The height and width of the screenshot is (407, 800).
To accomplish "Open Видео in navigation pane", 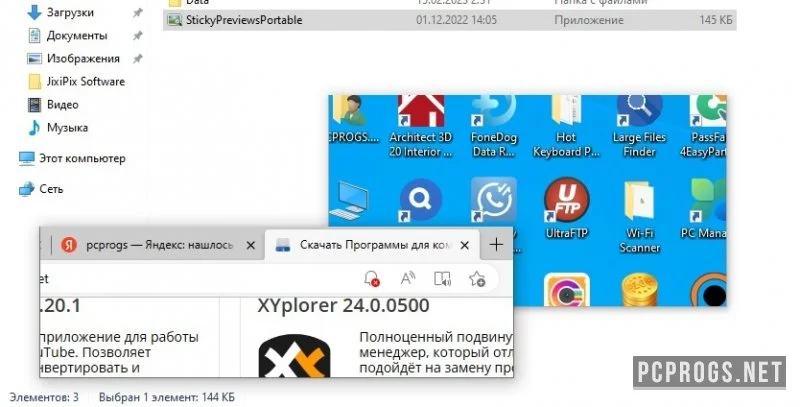I will tap(62, 105).
